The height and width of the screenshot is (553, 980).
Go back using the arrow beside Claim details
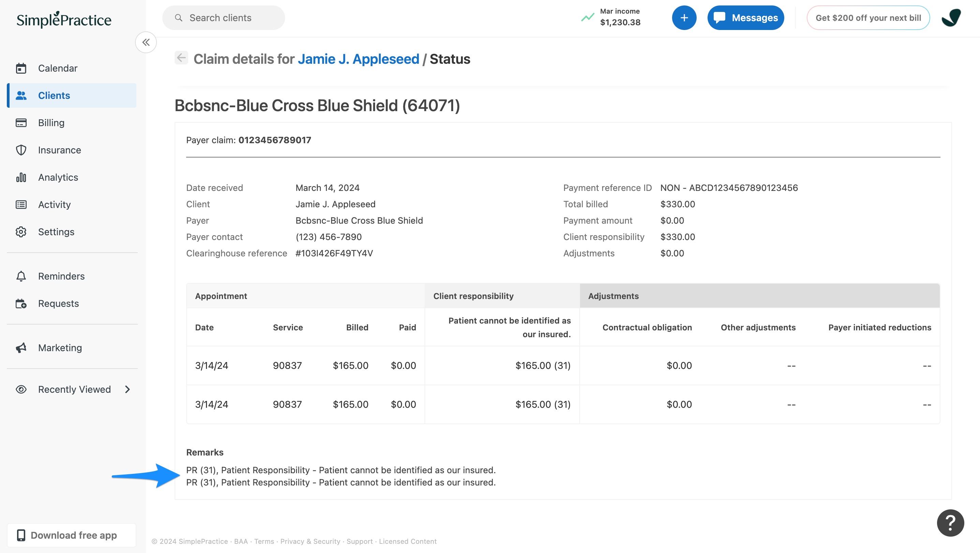click(x=181, y=58)
